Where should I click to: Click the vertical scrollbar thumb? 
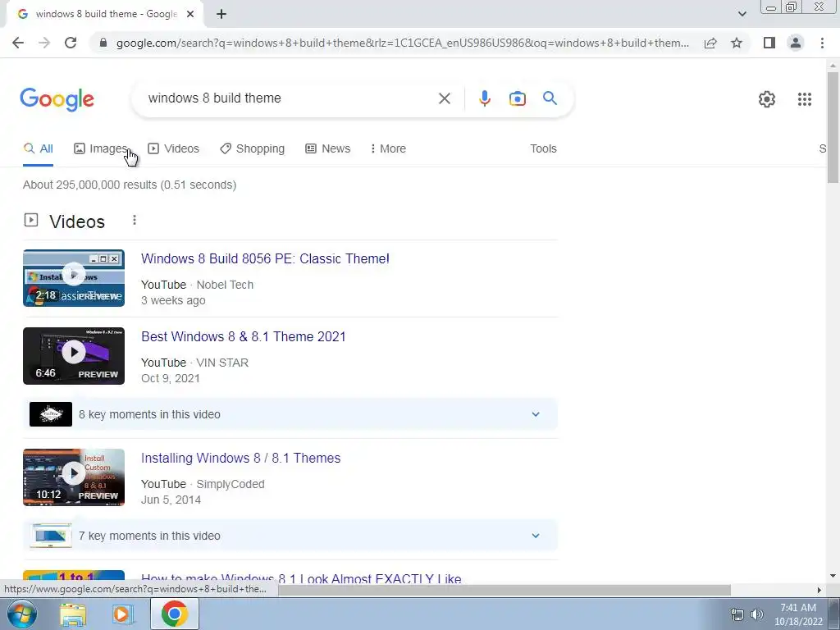click(833, 127)
